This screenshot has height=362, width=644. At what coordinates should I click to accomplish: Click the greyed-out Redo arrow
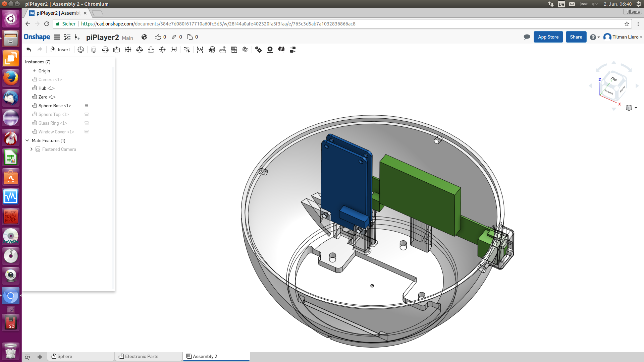point(40,50)
